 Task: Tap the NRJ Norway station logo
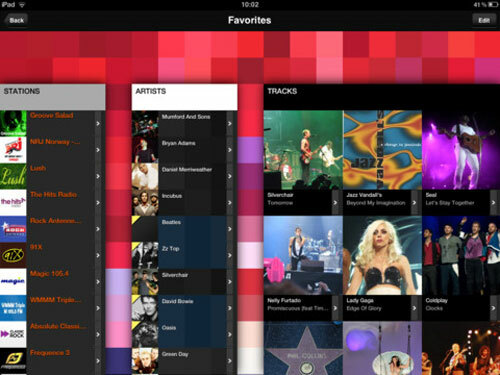13,150
